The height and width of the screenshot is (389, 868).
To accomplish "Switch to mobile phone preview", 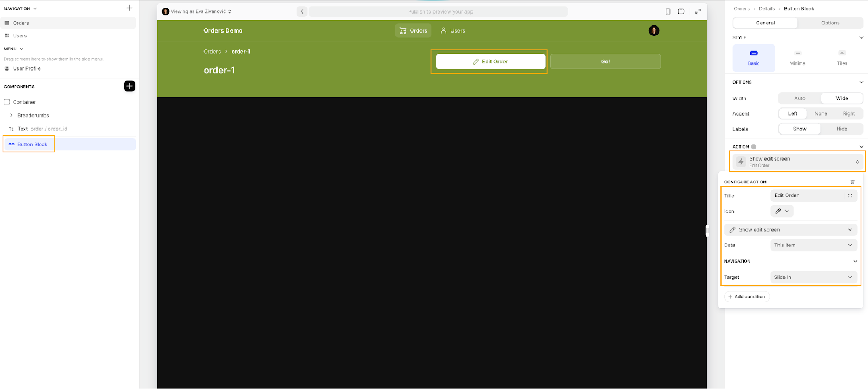I will pos(668,11).
